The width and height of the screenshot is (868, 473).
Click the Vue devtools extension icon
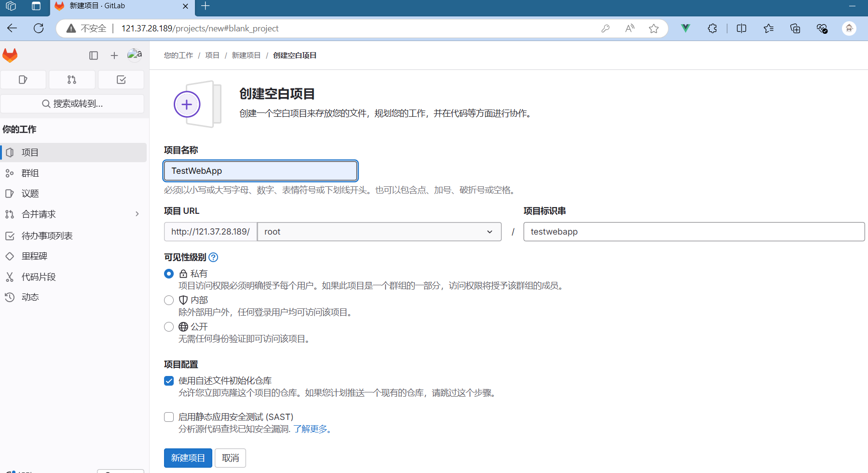click(685, 28)
